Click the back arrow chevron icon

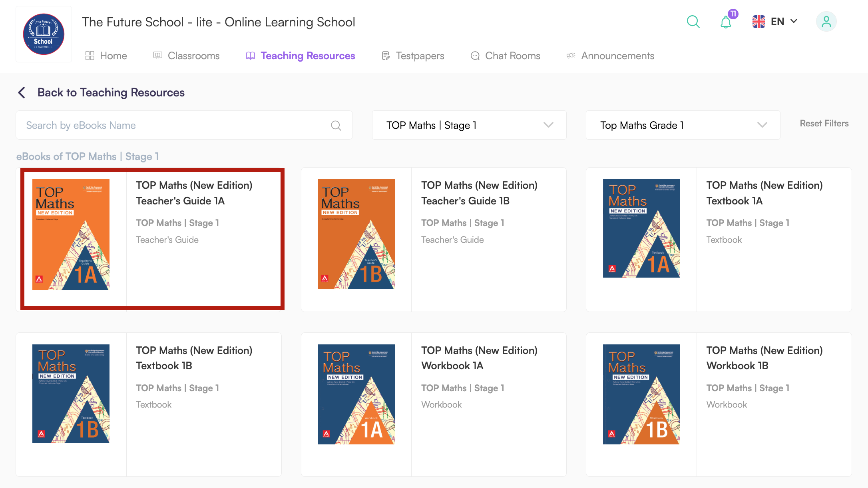(22, 92)
